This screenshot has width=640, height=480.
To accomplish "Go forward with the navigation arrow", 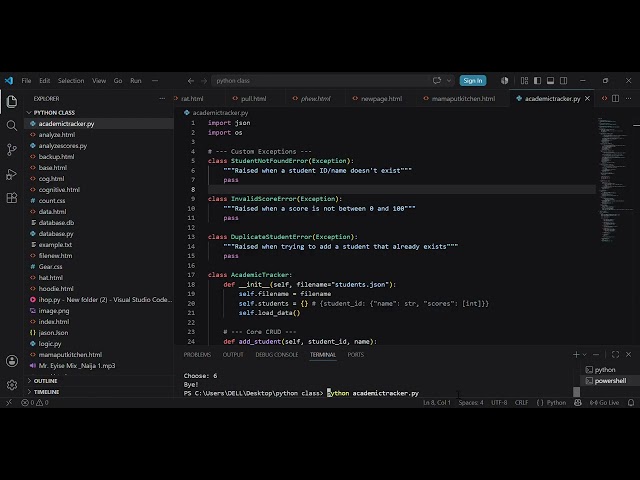I will pos(204,81).
